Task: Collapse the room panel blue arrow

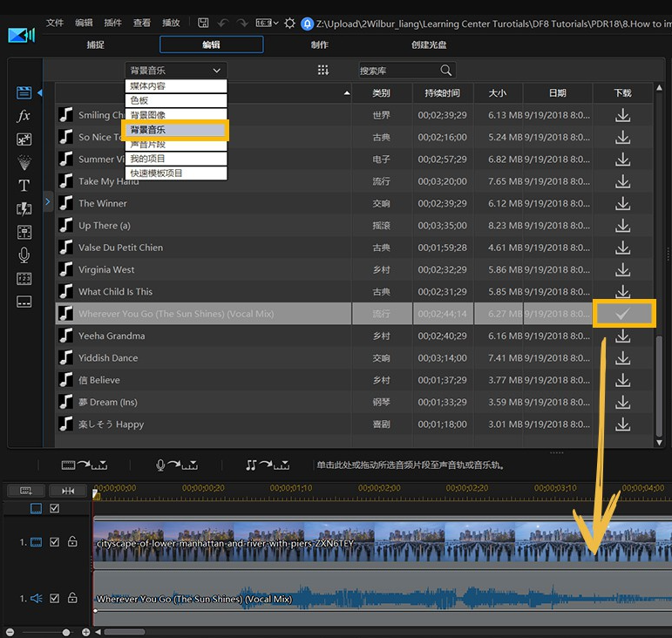Action: point(40,92)
